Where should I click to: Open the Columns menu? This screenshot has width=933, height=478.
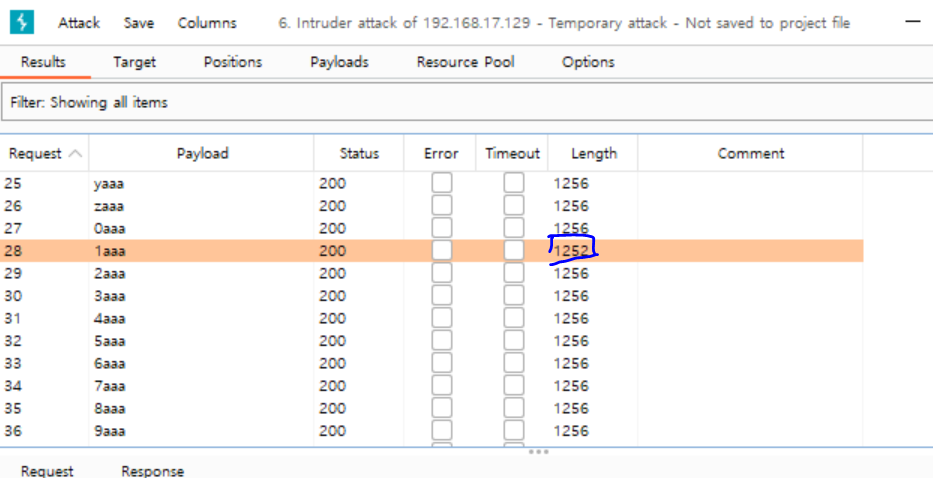point(206,23)
